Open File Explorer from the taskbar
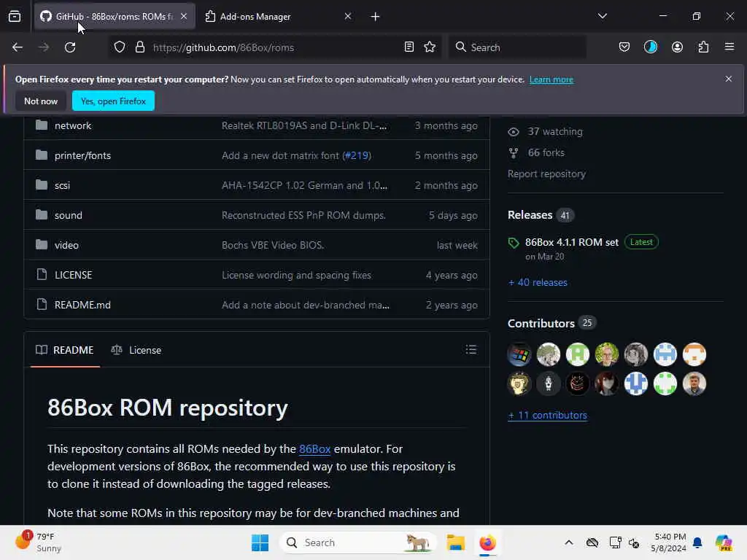 [455, 542]
